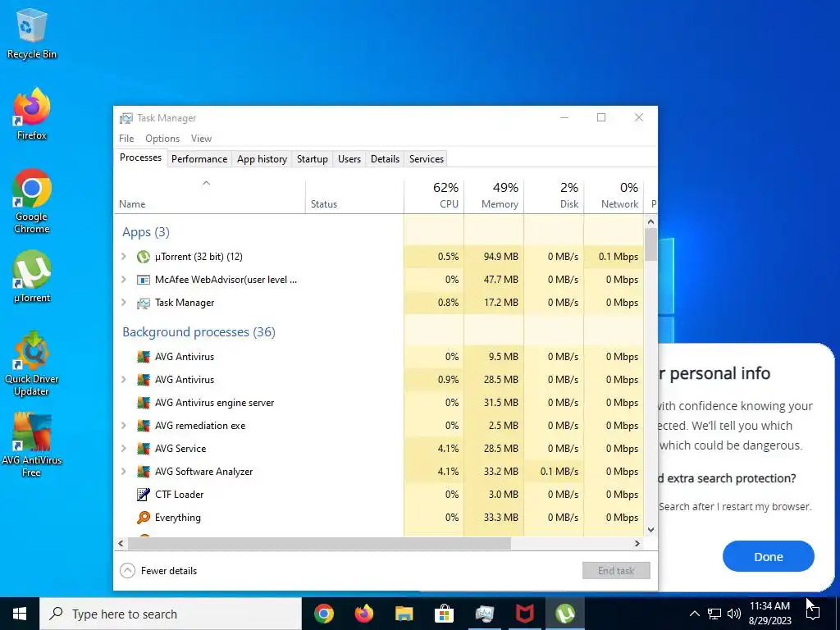The width and height of the screenshot is (840, 630).
Task: Click the CTF Loader process icon
Action: point(143,495)
